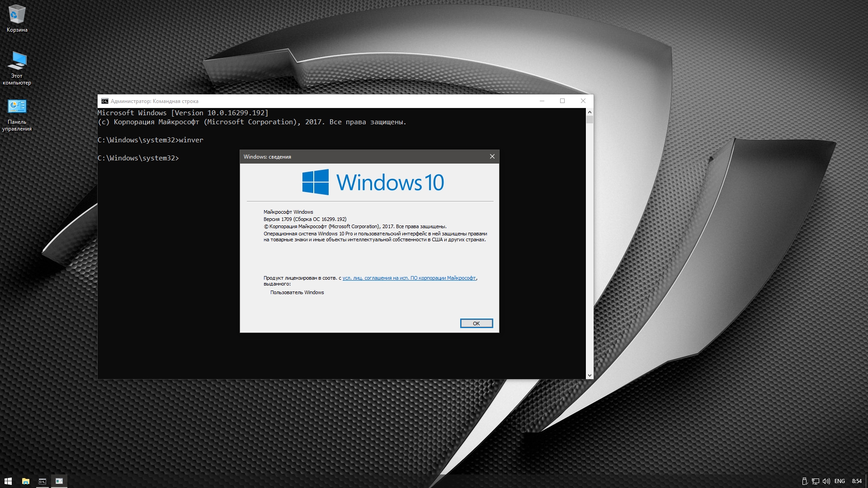Click the console scrollbar down arrow
868x488 pixels.
[590, 375]
